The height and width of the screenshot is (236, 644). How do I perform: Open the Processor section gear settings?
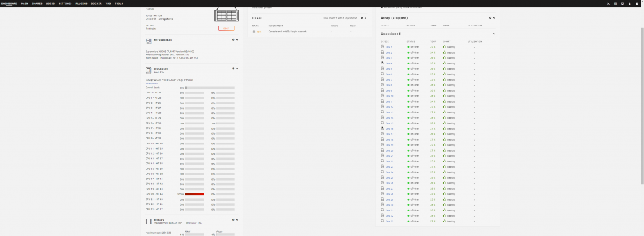233,68
